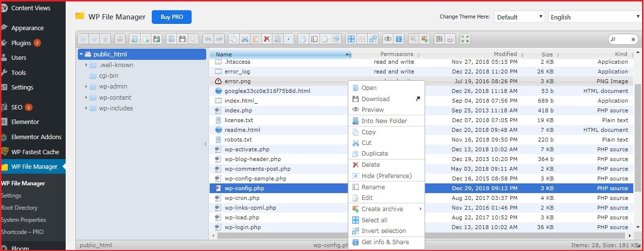Image resolution: width=644 pixels, height=251 pixels.
Task: Expand the Create archive submenu arrow
Action: pyautogui.click(x=420, y=209)
